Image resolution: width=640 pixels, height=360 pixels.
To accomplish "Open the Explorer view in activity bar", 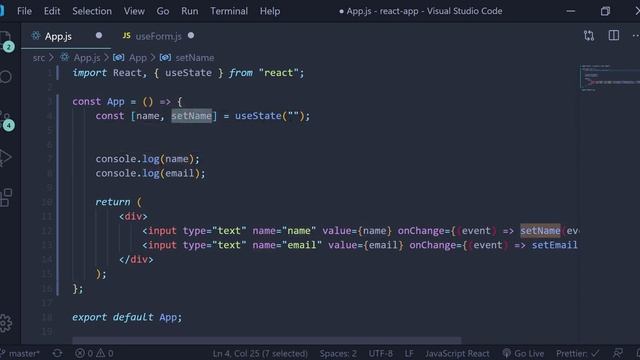I will click(x=5, y=39).
